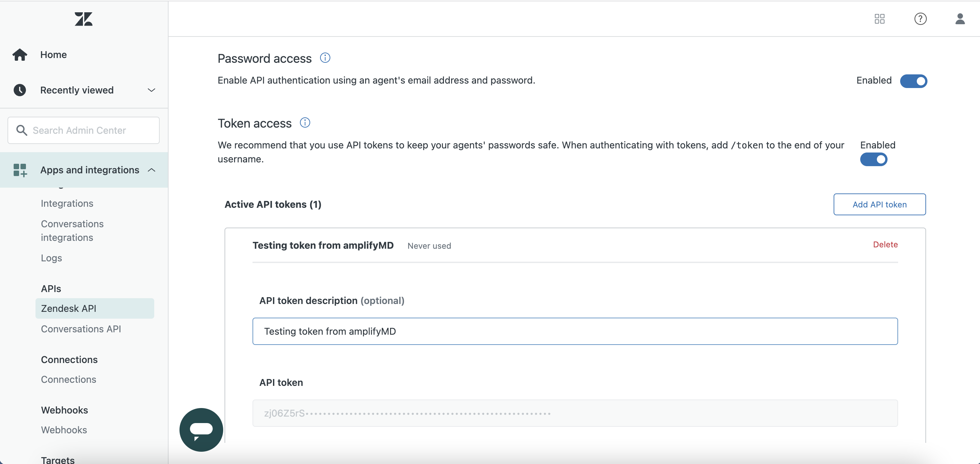
Task: Disable the Password access toggle
Action: [x=913, y=81]
